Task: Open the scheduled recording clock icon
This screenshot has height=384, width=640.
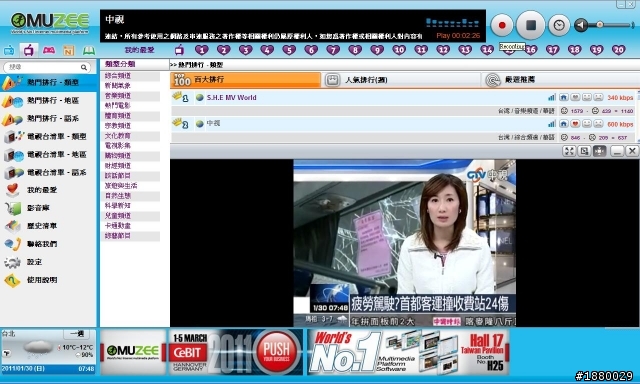Action: pyautogui.click(x=559, y=25)
